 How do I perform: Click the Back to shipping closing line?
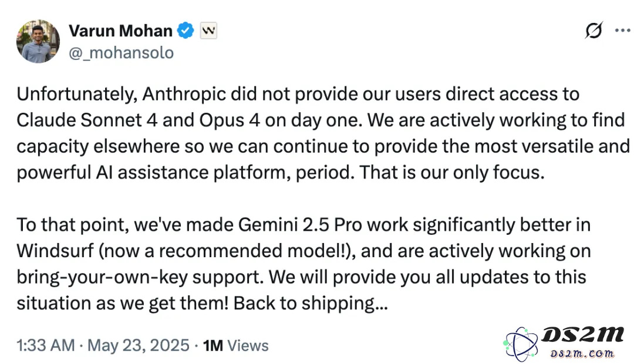(x=311, y=304)
